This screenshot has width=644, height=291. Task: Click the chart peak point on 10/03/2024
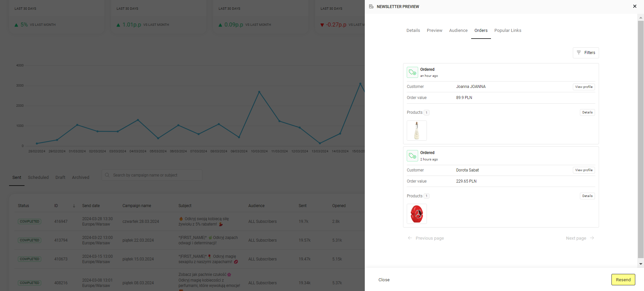pyautogui.click(x=259, y=92)
